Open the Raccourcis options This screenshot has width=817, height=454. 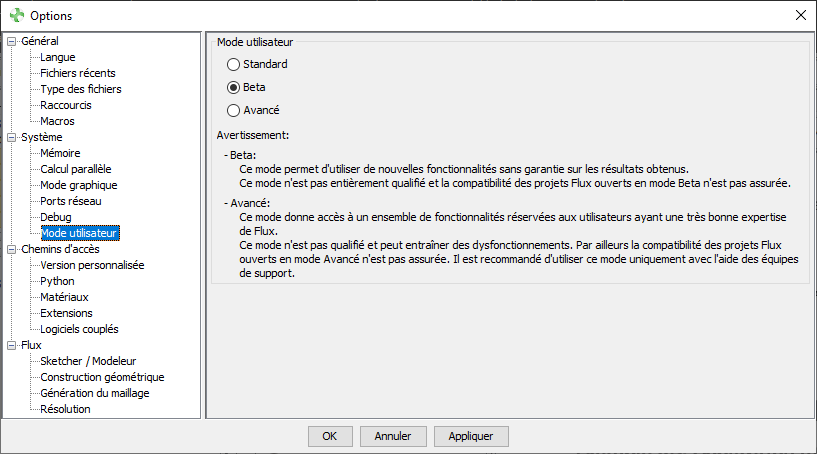(x=66, y=105)
